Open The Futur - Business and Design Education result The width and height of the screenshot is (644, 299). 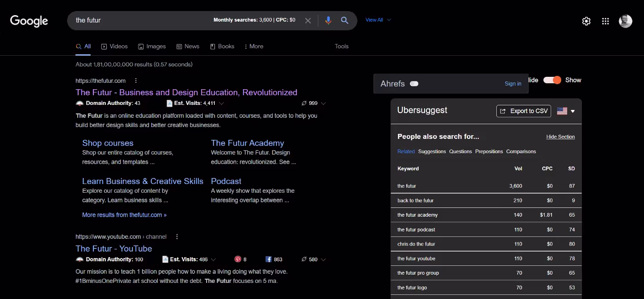point(186,92)
